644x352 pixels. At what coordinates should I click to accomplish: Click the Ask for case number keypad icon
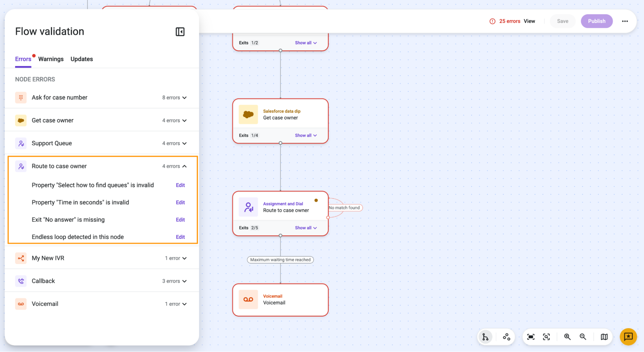21,98
